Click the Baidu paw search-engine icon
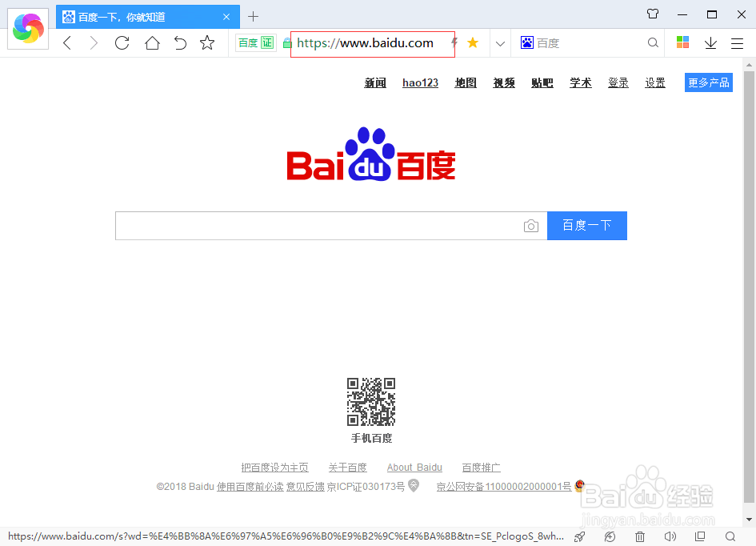Screen dimensions: 756x546 [526, 43]
